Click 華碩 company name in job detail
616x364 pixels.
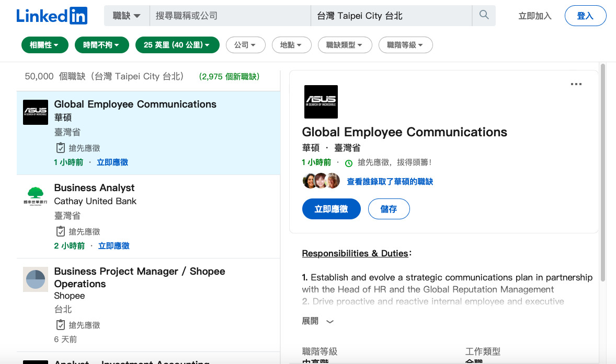point(311,148)
